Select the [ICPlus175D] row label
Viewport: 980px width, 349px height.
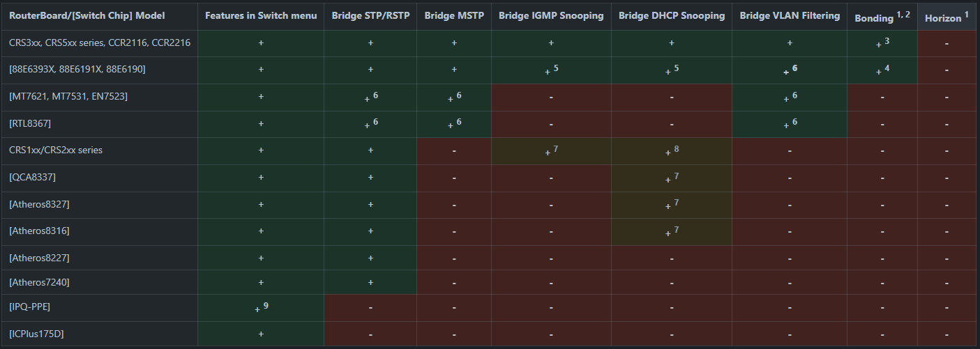(36, 334)
